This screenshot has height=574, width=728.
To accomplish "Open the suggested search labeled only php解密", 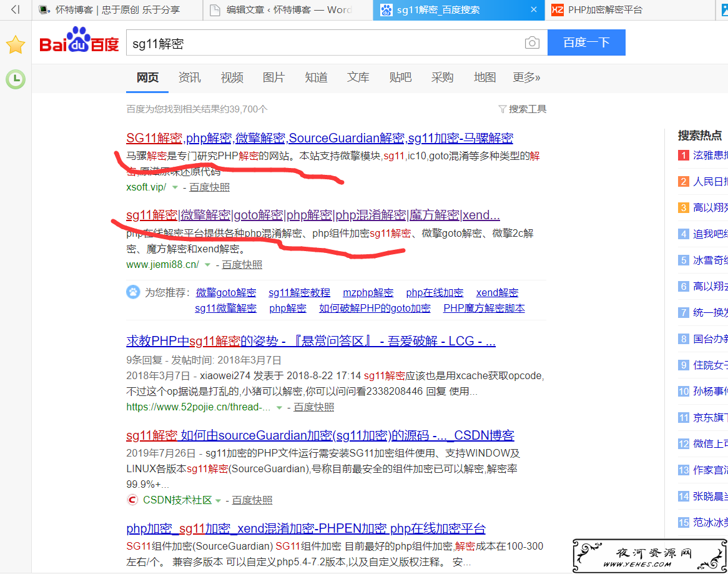I will pos(288,309).
